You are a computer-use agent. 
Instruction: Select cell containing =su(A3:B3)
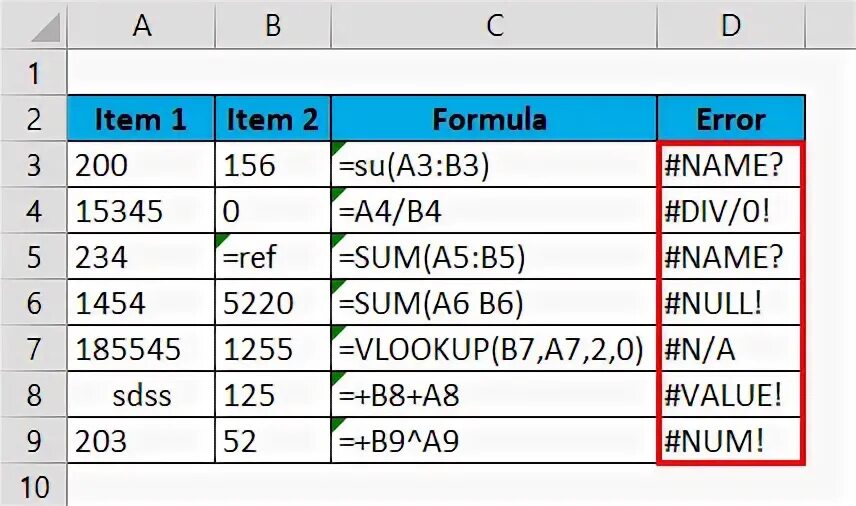click(x=494, y=165)
